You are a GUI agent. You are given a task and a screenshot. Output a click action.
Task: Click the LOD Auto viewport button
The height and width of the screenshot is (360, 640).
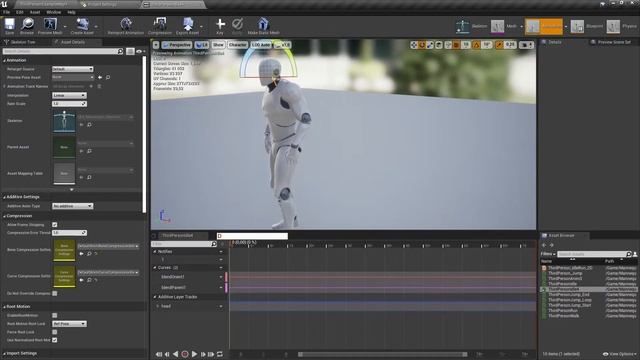tap(261, 45)
